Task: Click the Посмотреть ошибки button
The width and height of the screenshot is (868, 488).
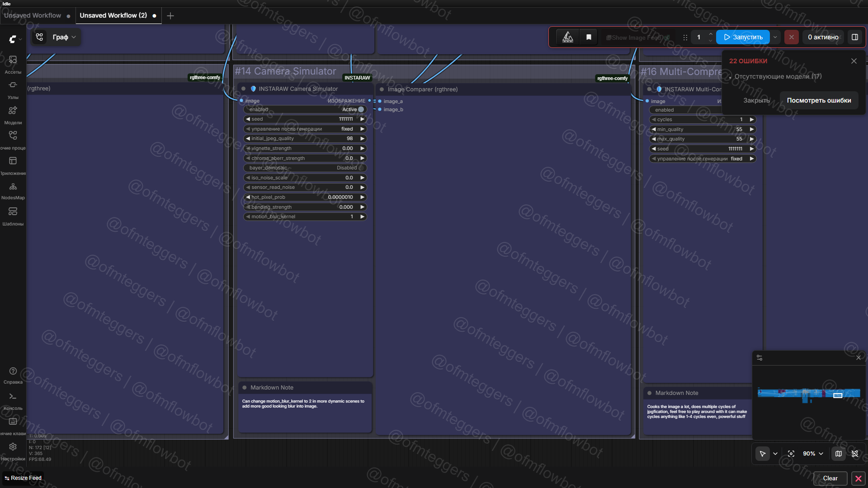Action: [819, 100]
